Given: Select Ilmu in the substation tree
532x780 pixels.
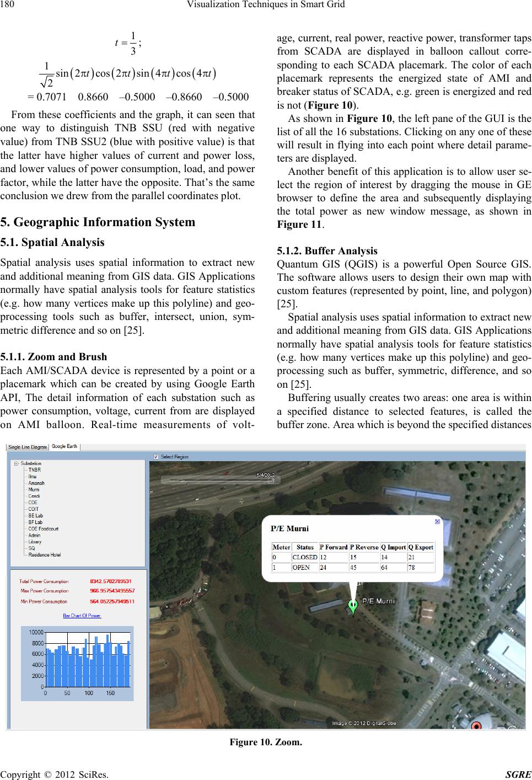Looking at the screenshot, I should (33, 476).
